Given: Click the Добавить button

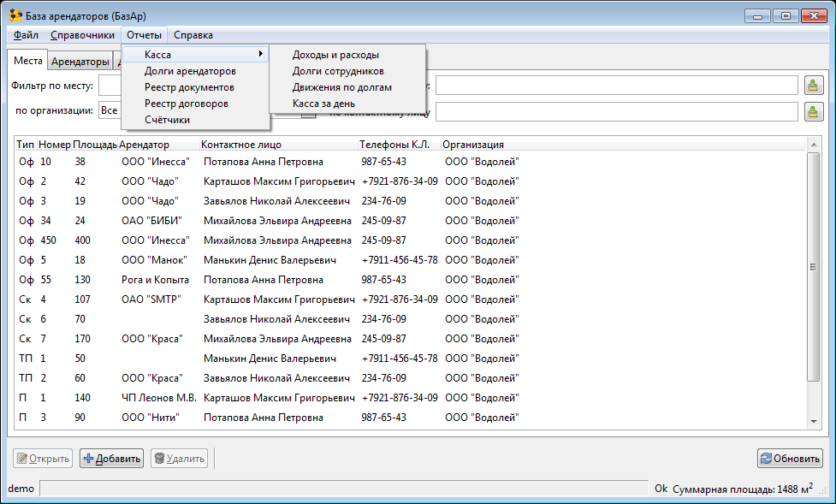Looking at the screenshot, I should (x=111, y=459).
